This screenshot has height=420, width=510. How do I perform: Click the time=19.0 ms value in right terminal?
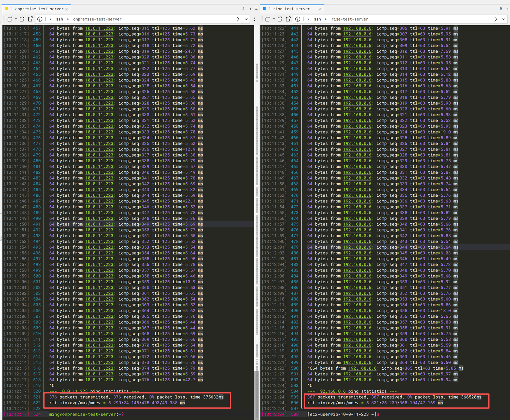tap(443, 132)
